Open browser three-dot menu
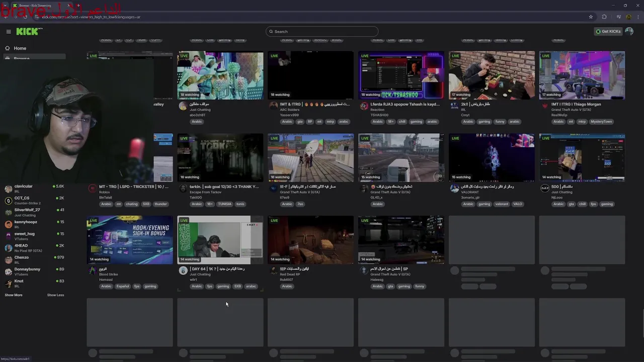Image resolution: width=644 pixels, height=362 pixels. (637, 17)
